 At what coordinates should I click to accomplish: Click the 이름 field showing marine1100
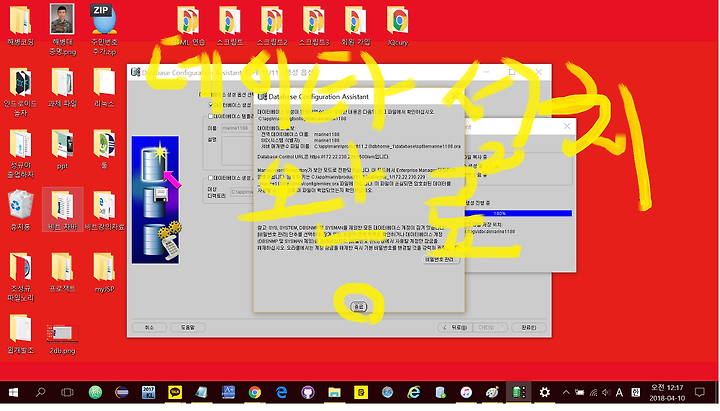point(237,128)
